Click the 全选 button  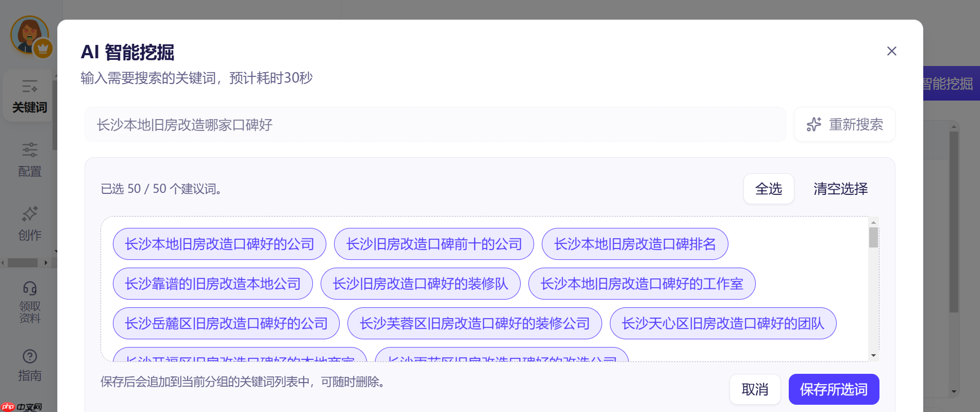coord(769,189)
